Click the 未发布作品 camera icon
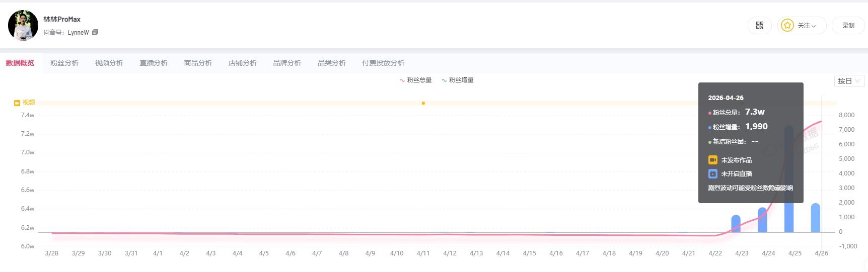The width and height of the screenshot is (868, 272). (712, 160)
